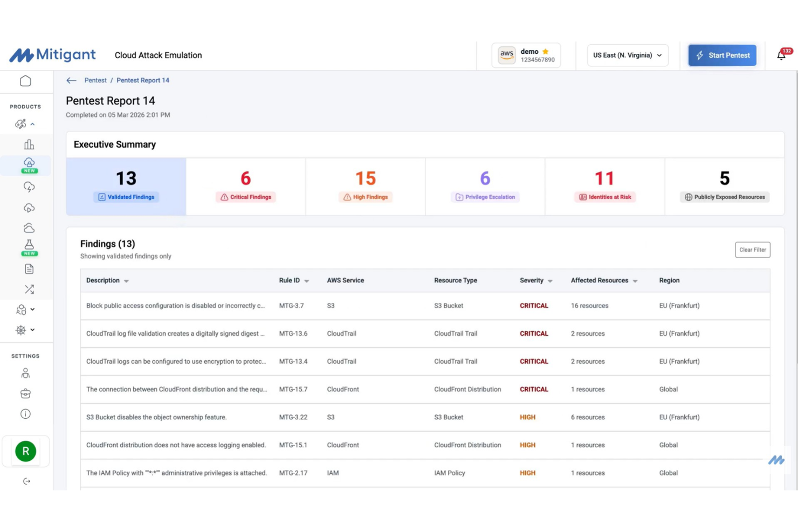Click the IAM Policy resource type cell
798x532 pixels.
point(450,473)
